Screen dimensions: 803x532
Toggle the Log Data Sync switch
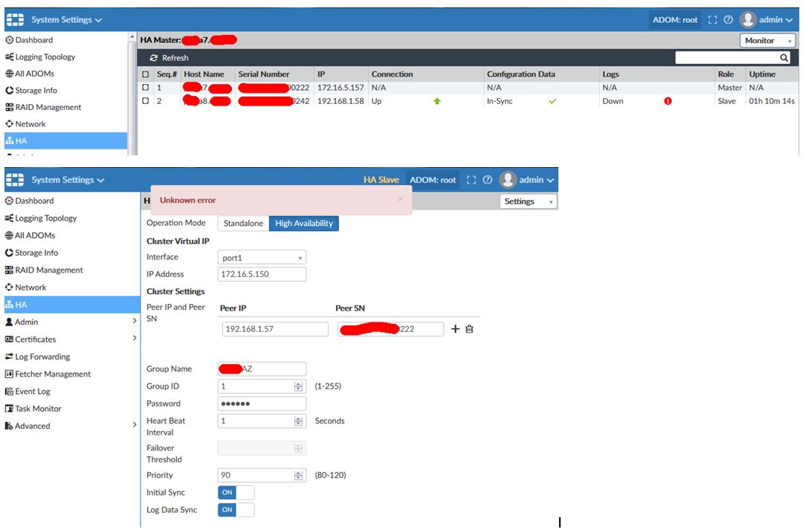pos(236,510)
